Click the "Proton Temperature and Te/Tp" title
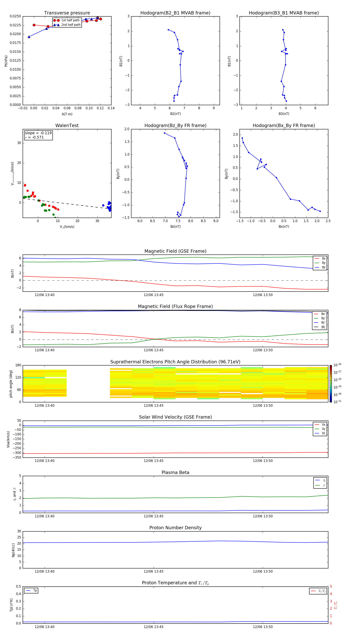351x644 pixels. (x=175, y=583)
